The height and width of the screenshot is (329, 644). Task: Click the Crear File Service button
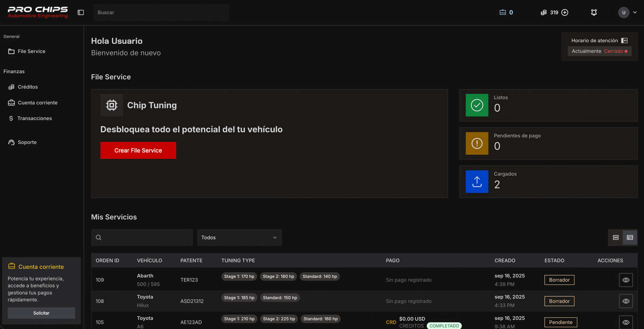point(138,150)
